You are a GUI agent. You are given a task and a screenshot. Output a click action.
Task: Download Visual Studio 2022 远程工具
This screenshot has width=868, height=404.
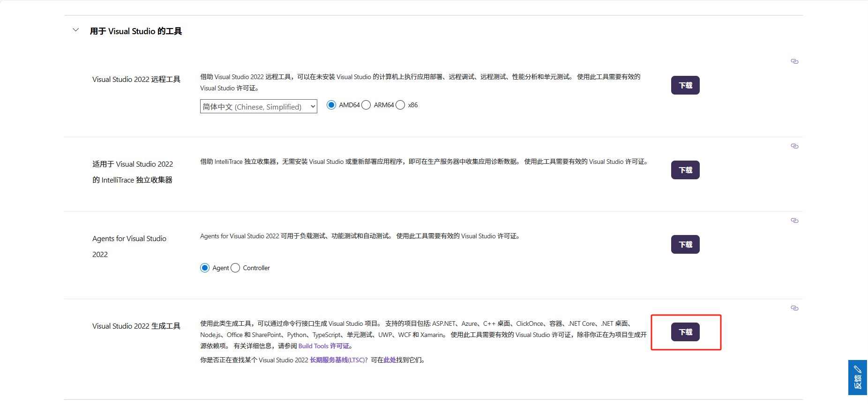pyautogui.click(x=685, y=85)
